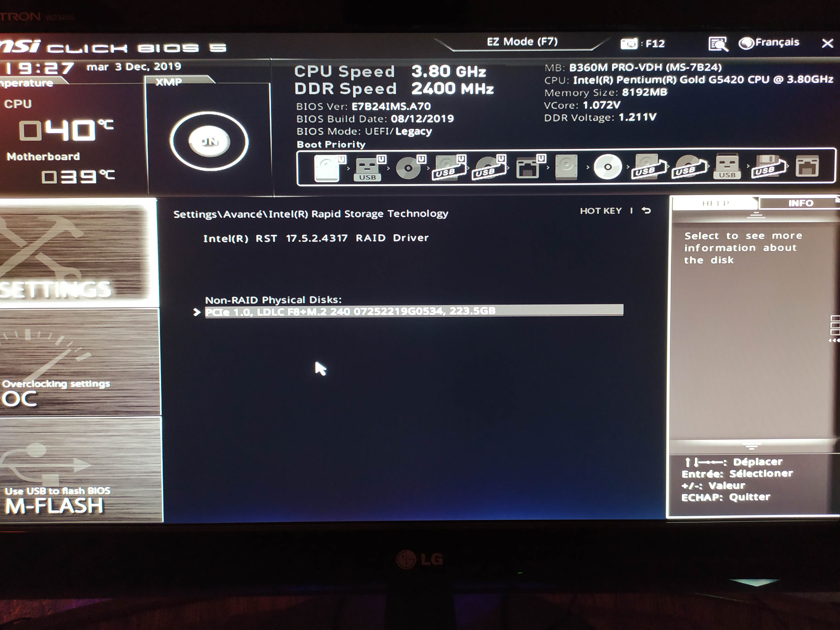Click the DDR Voltage 1.211V value
Viewport: 840px width, 630px height.
point(637,117)
